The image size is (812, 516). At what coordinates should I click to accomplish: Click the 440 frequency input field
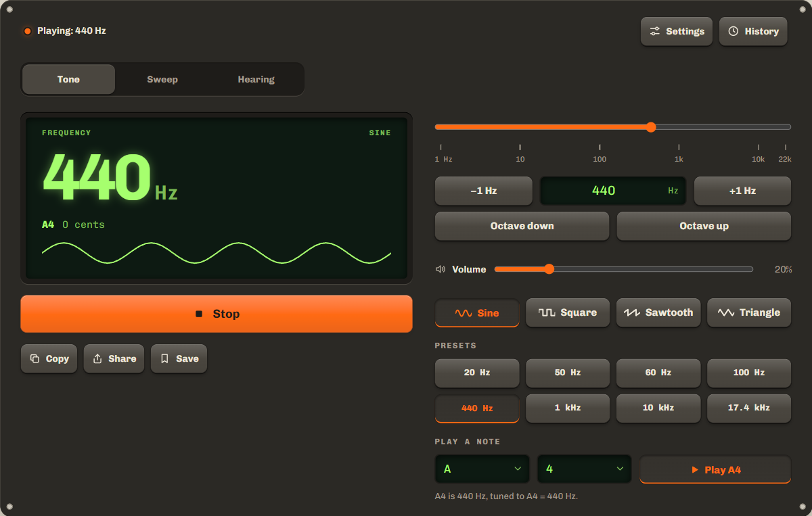coord(613,191)
